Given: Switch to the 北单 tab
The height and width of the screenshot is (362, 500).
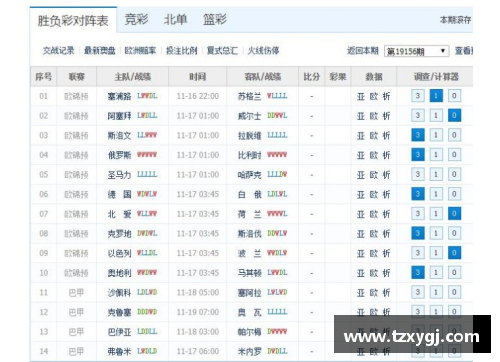Looking at the screenshot, I should 175,20.
